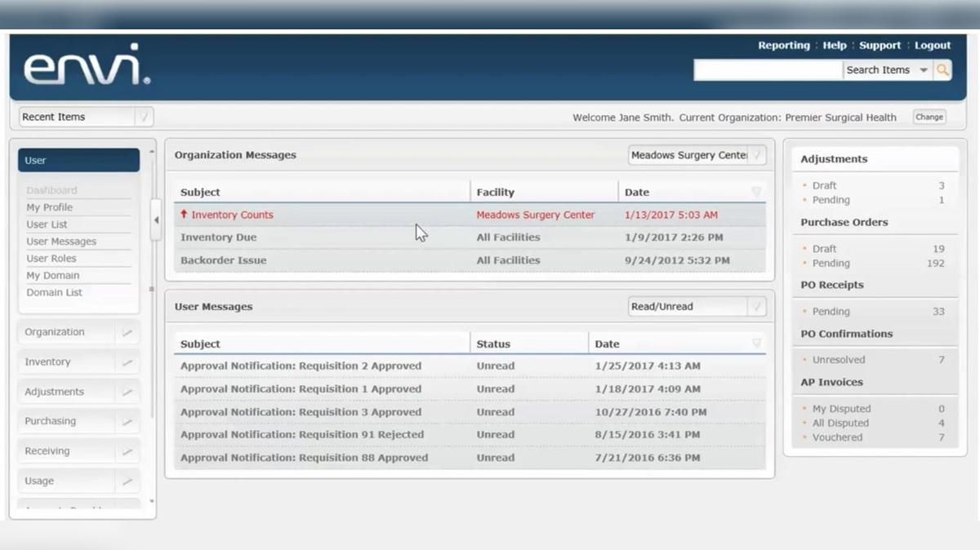Click the Logout link
This screenshot has height=550, width=980.
pos(932,46)
